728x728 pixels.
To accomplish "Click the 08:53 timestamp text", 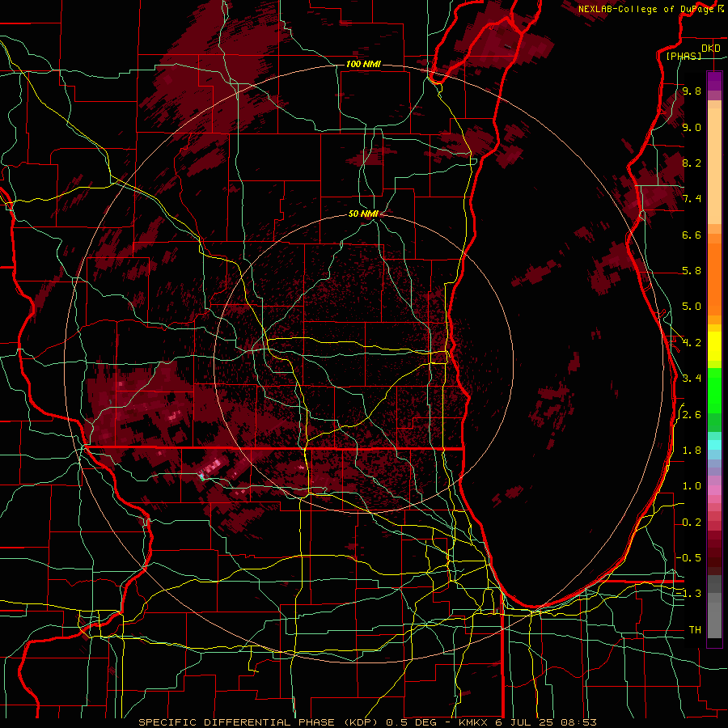I will pos(578,722).
